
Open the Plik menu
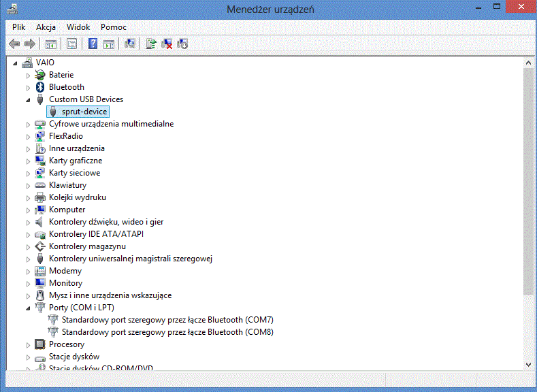[18, 27]
